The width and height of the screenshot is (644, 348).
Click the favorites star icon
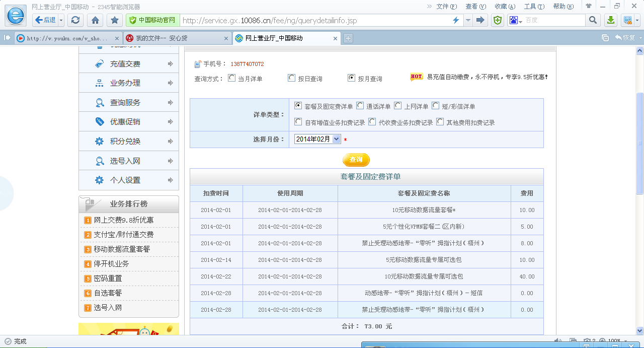tap(115, 20)
